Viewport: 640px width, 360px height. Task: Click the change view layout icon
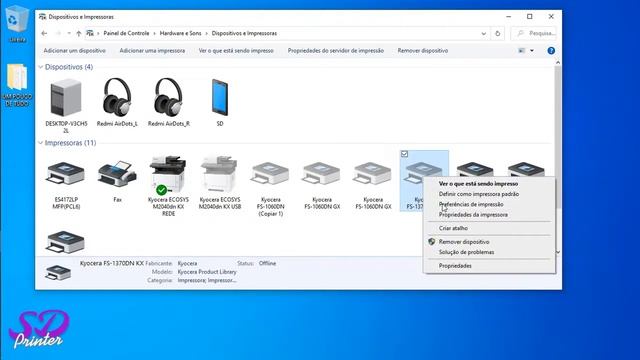coord(522,51)
